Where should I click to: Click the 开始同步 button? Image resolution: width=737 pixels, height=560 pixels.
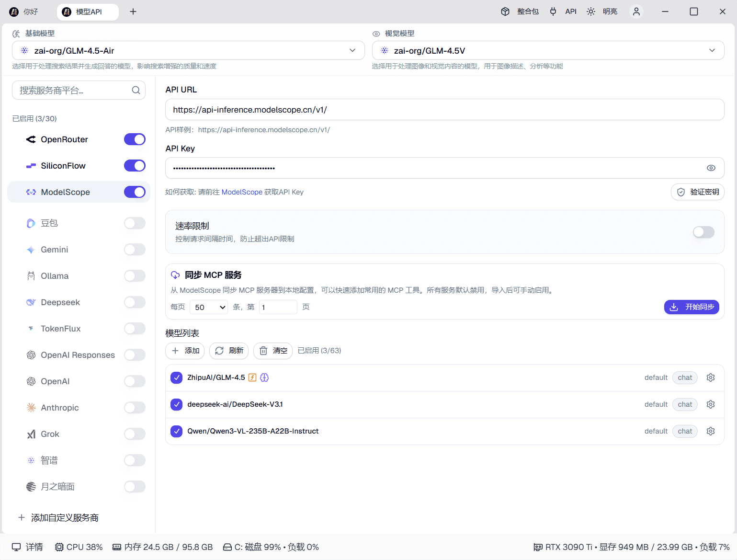[x=692, y=307]
